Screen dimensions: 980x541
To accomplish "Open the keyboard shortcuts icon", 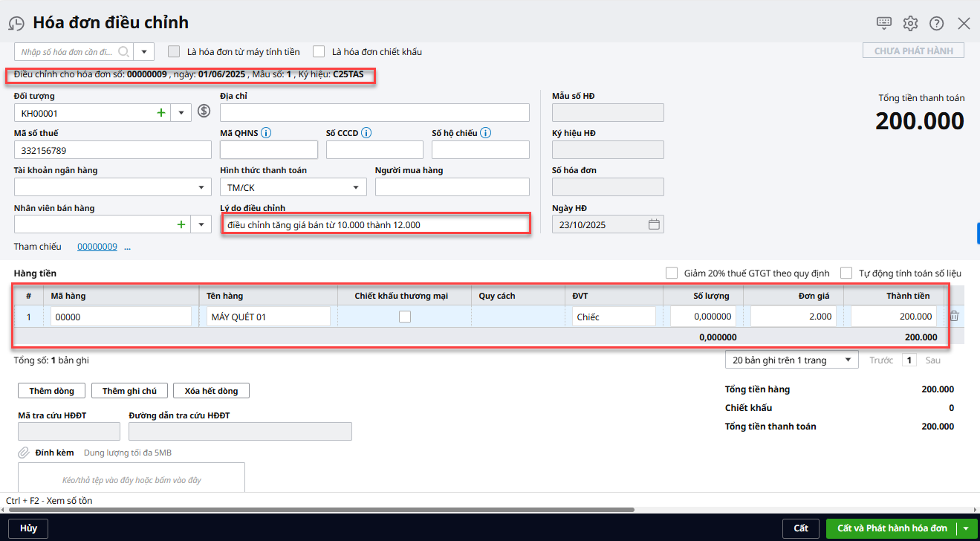I will [x=883, y=23].
